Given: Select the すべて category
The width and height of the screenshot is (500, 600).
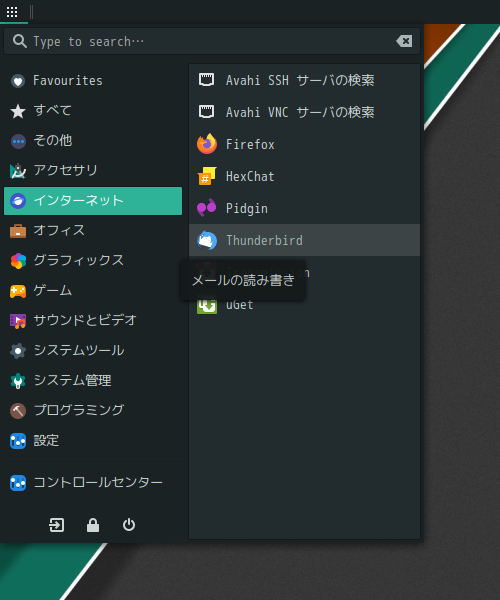Looking at the screenshot, I should pyautogui.click(x=93, y=111).
